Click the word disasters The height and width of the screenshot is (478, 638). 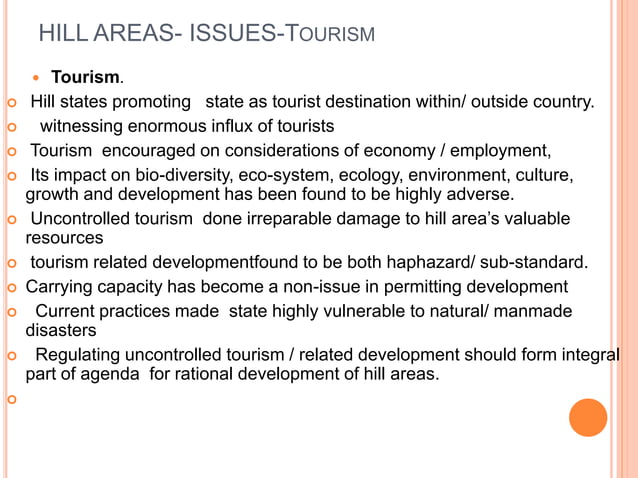[x=61, y=330]
